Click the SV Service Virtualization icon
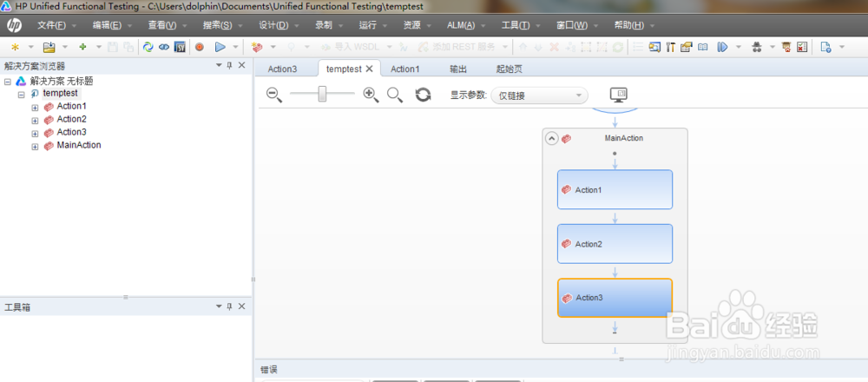 pos(180,47)
